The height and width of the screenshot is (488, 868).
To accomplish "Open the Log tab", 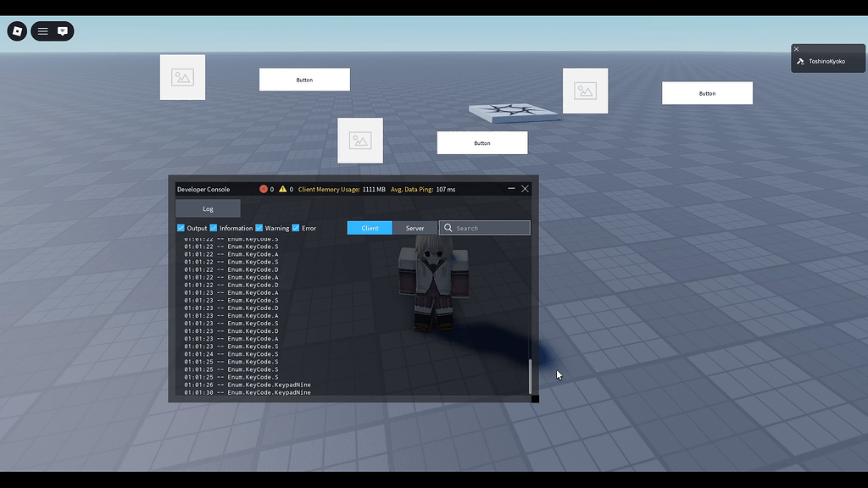I will [x=209, y=208].
